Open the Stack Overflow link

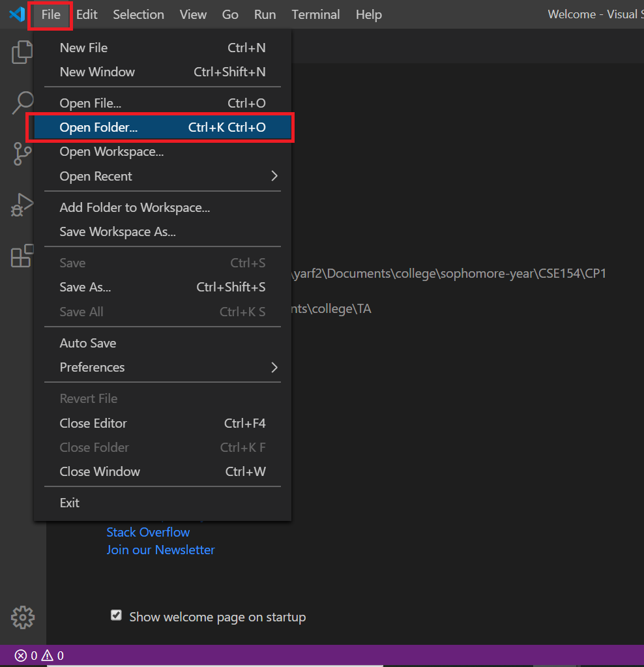point(148,532)
